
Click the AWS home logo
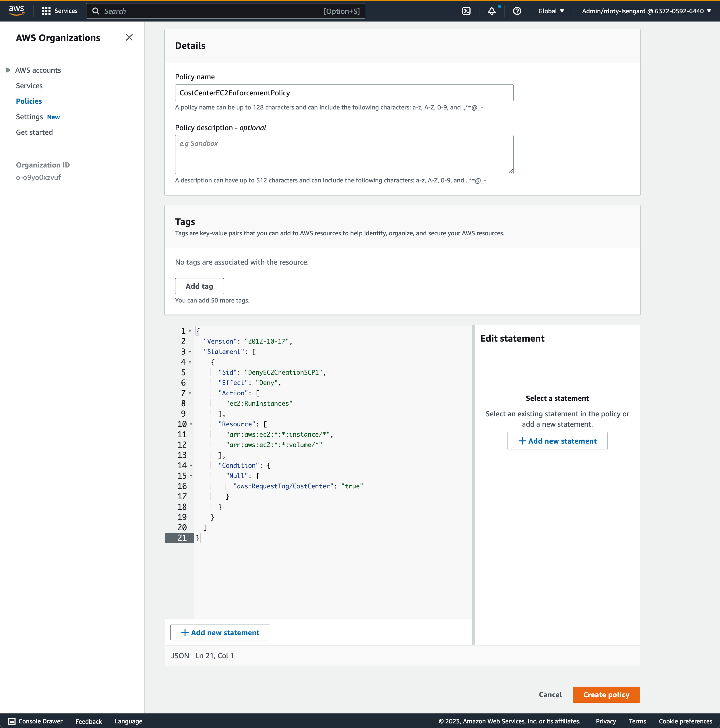coord(16,10)
